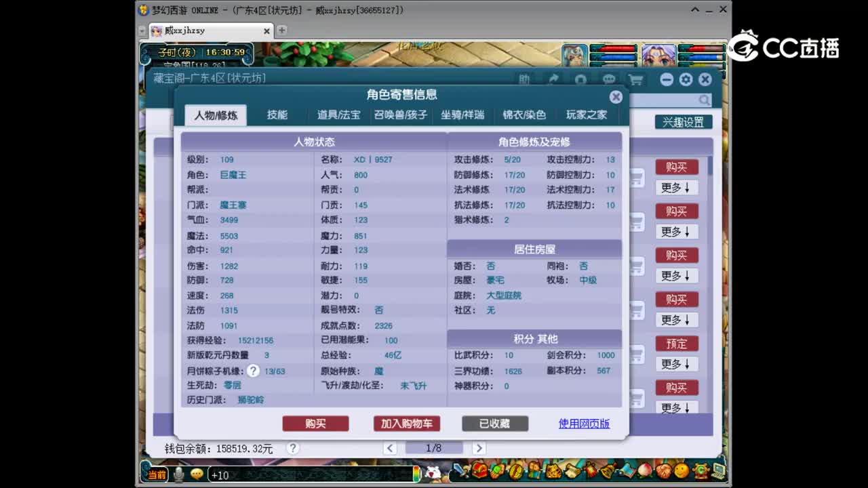Screen dimensions: 868x488
Task: Click the white-haired character portrait
Action: 658,56
